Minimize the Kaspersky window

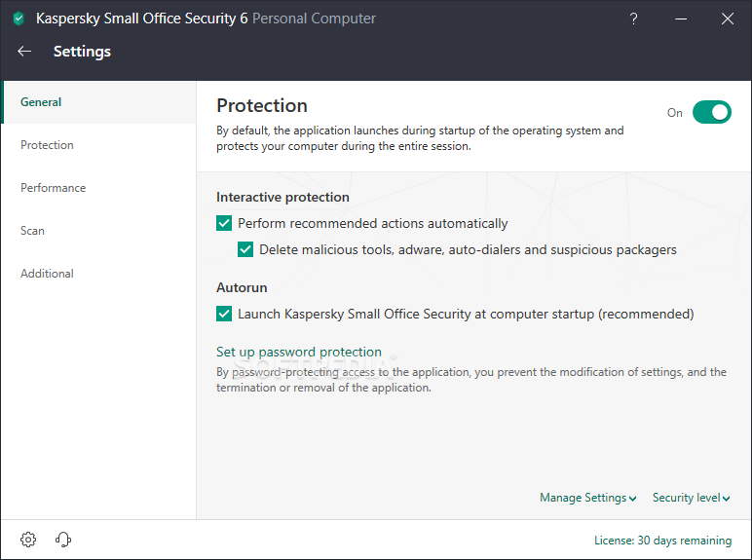(x=681, y=19)
